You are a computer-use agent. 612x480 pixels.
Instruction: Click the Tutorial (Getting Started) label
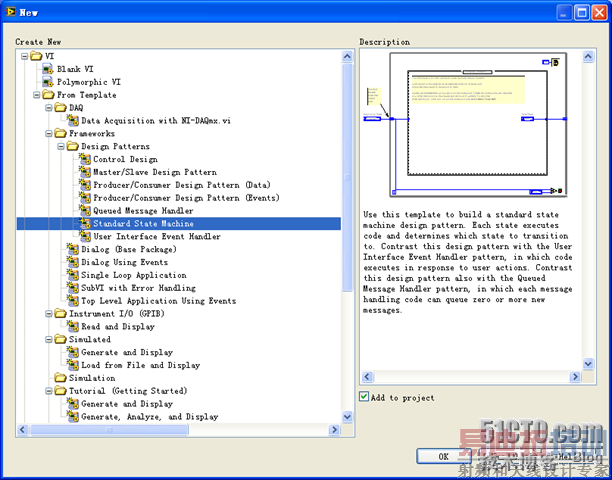coord(128,391)
